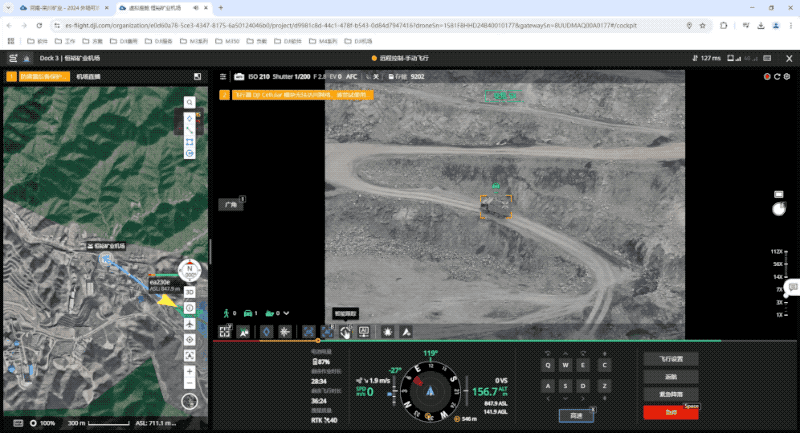Click the emergency landing button
Screen dimensions: 800x433
[x=671, y=394]
